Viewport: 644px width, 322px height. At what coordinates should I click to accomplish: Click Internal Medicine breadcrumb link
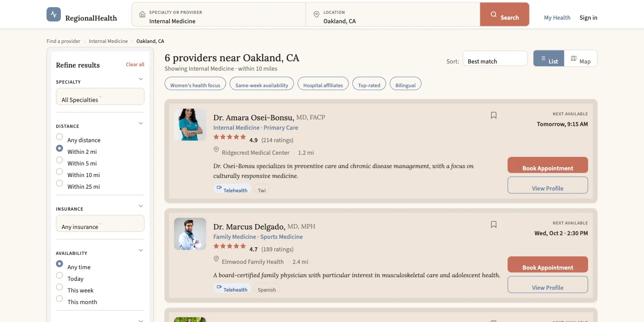pyautogui.click(x=108, y=41)
